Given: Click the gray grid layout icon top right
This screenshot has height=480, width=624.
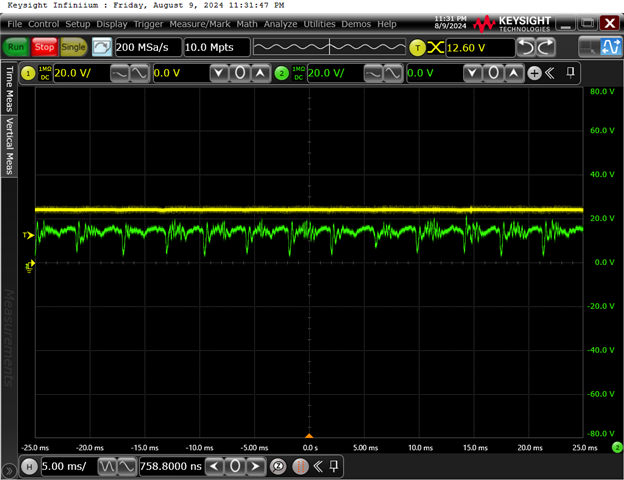Looking at the screenshot, I should click(589, 47).
